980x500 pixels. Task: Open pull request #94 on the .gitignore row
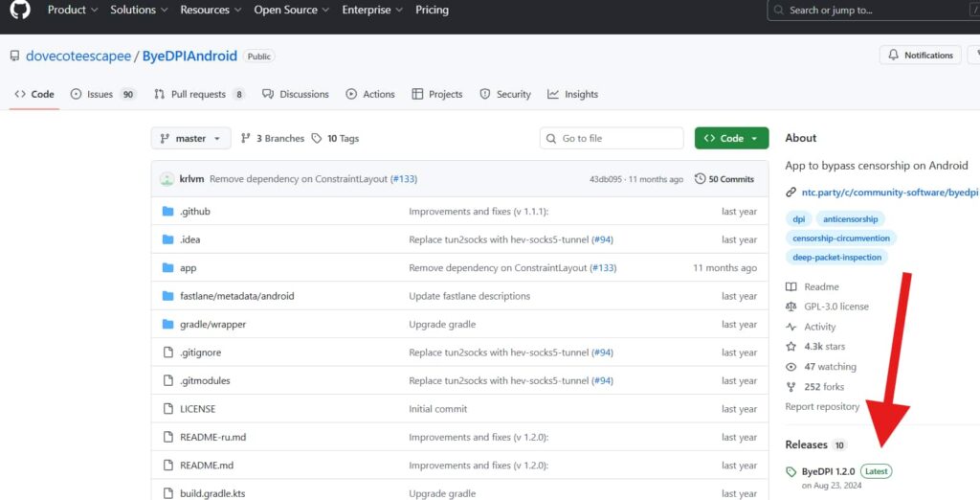point(603,352)
